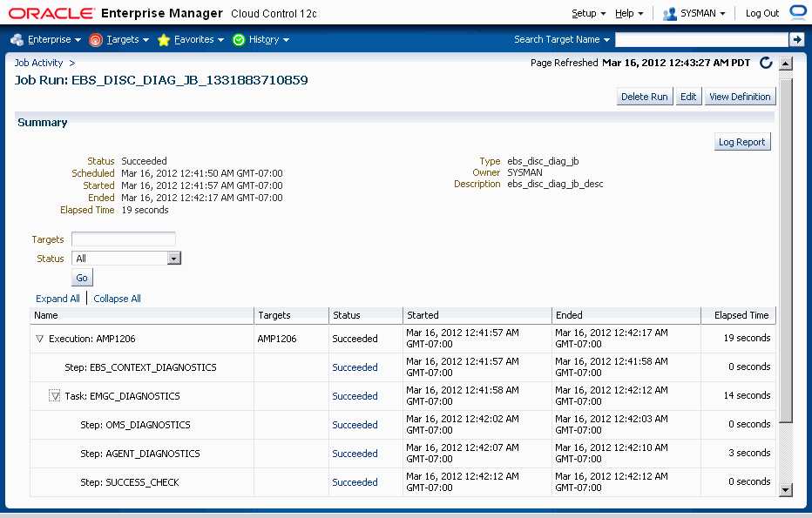Click the Log Out link
Viewport: 812px width, 518px height.
(x=761, y=13)
